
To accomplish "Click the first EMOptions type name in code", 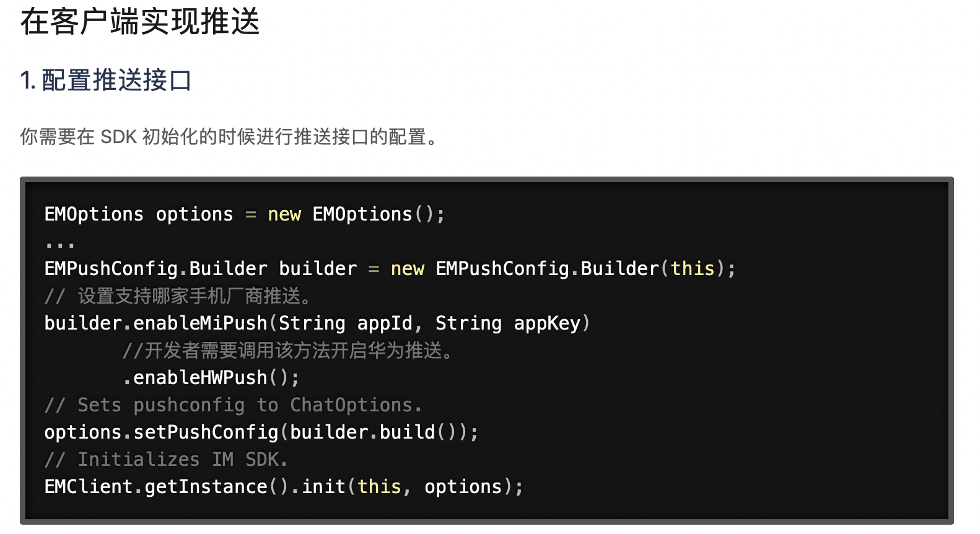I will [x=94, y=214].
